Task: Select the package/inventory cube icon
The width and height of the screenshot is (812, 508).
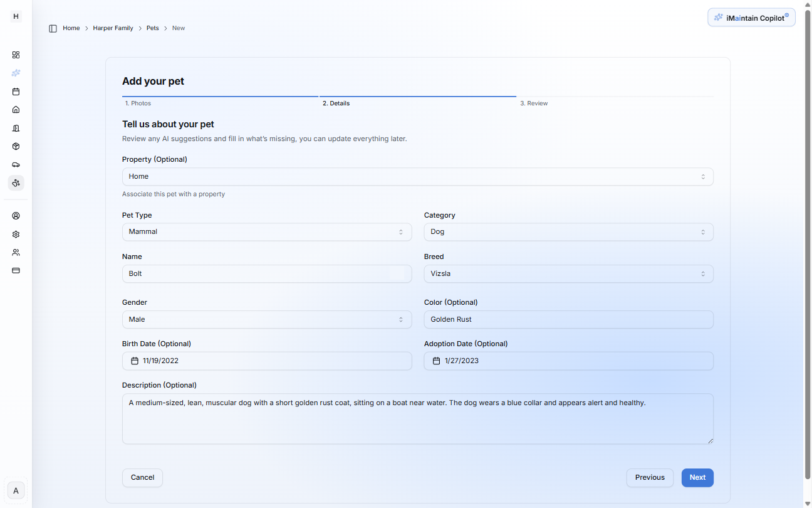Action: pyautogui.click(x=16, y=146)
